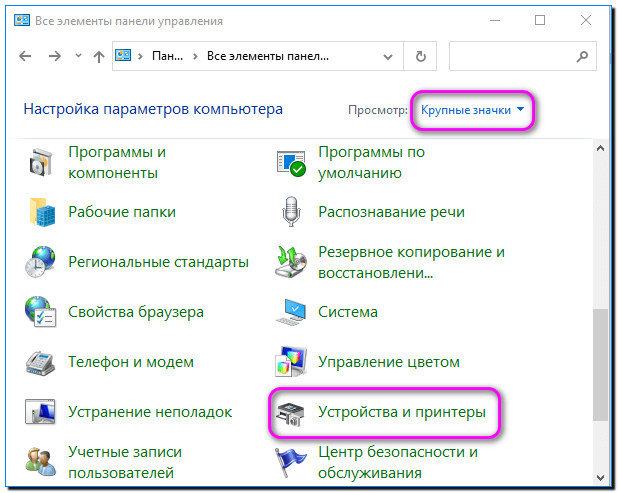618x493 pixels.
Task: Click the scrollbar up arrow
Action: pyautogui.click(x=600, y=149)
